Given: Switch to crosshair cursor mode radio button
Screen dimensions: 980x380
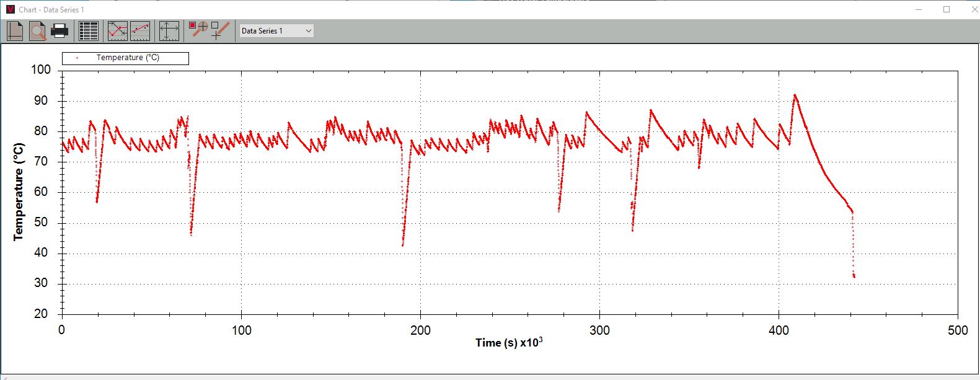Looking at the screenshot, I should pos(214,26).
